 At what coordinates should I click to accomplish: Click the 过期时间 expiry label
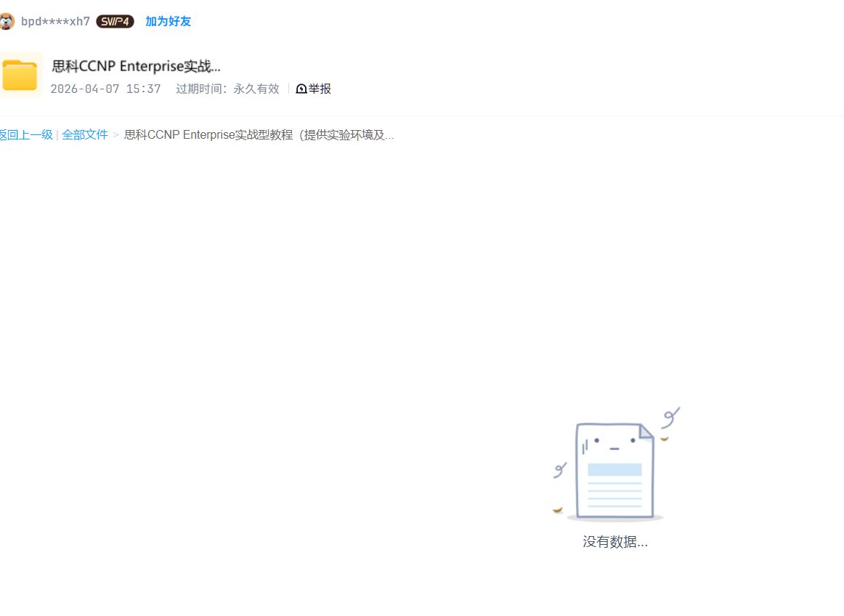[201, 89]
